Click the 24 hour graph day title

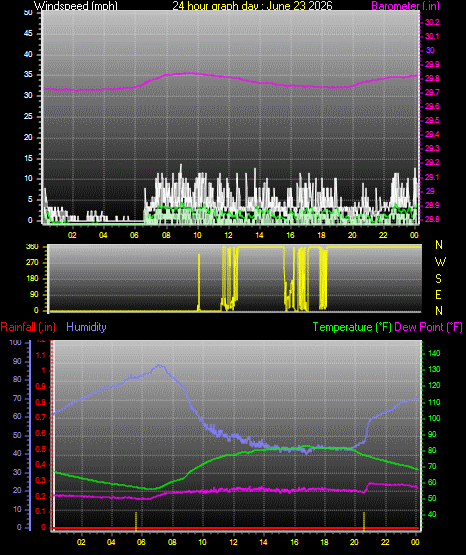(252, 5)
